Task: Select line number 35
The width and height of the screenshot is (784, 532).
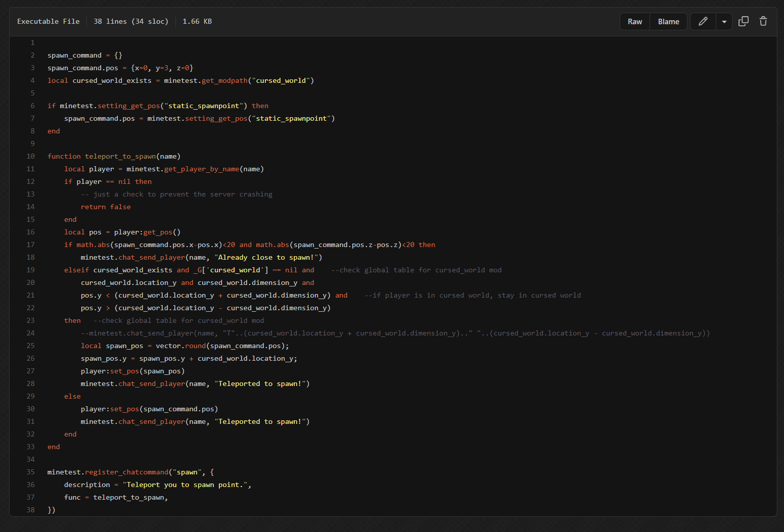Action: [x=31, y=472]
